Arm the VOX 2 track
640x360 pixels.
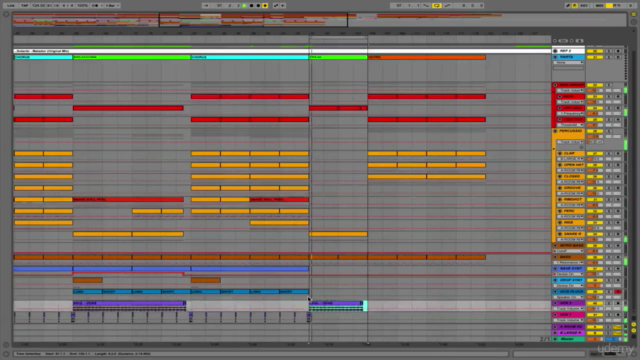pyautogui.click(x=618, y=304)
